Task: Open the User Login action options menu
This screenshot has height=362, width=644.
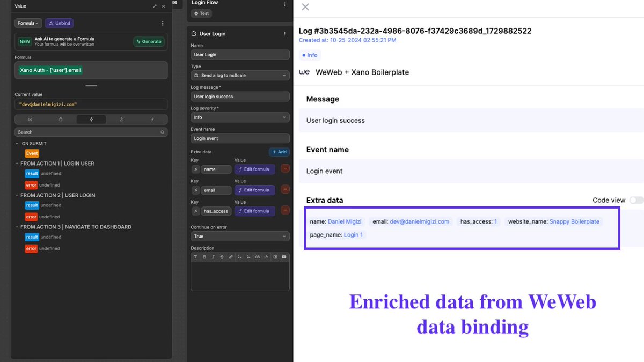Action: coord(284,34)
